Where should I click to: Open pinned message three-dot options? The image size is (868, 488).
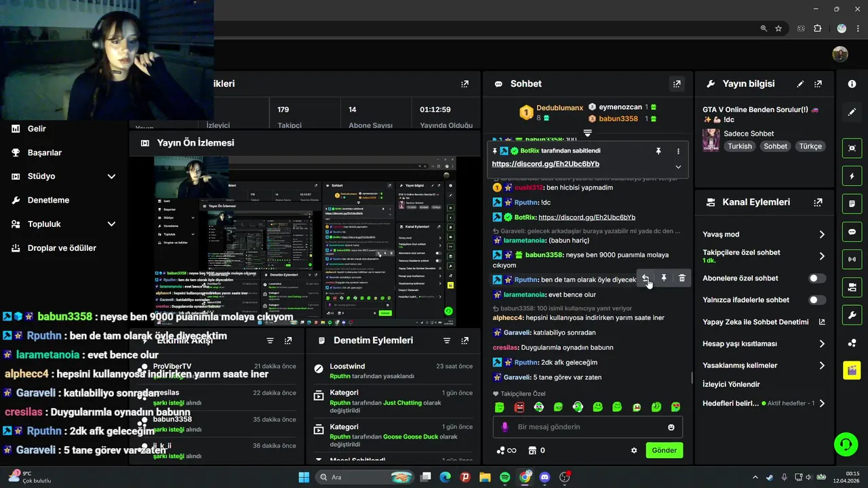coord(678,151)
